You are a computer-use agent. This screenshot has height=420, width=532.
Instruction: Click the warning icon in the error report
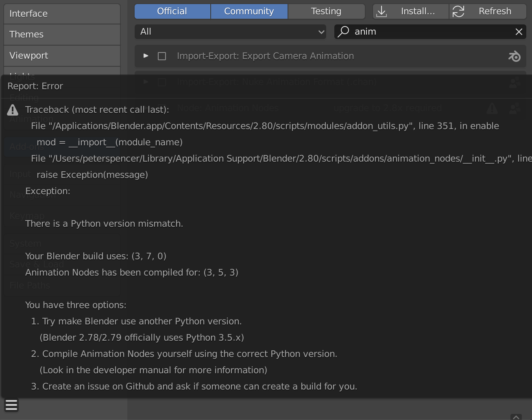pyautogui.click(x=13, y=109)
